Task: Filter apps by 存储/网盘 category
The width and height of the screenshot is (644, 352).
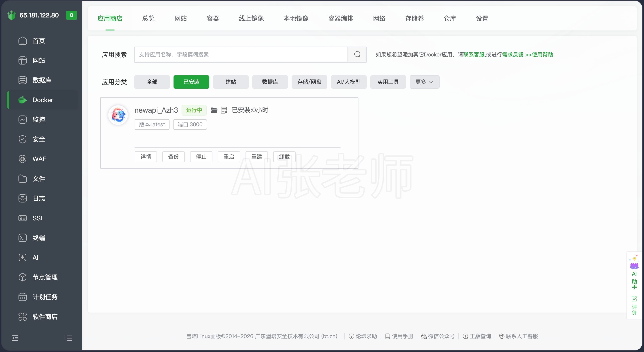Action: [309, 82]
